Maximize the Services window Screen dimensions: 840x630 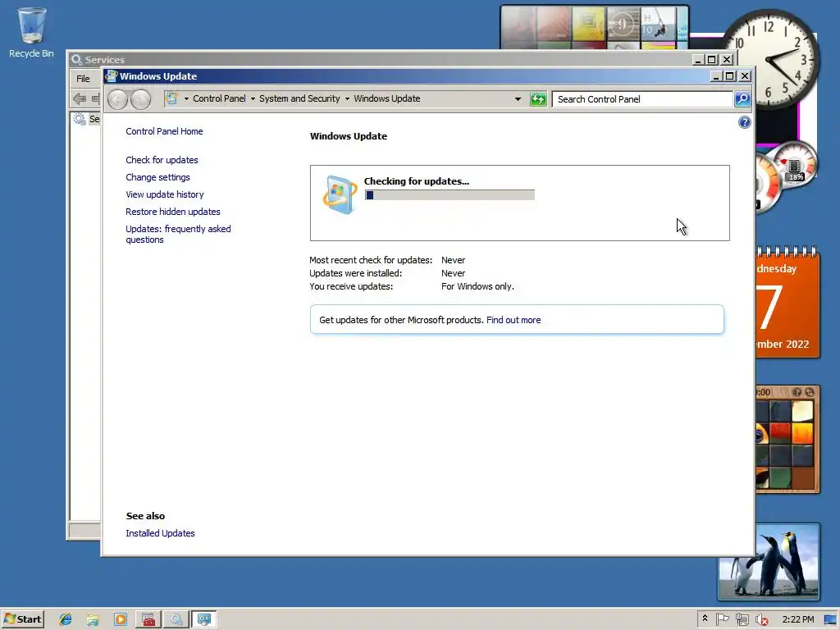pos(711,59)
